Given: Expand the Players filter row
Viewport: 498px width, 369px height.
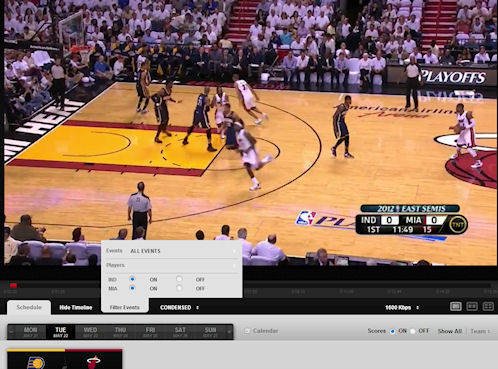Looking at the screenshot, I should coord(171,265).
